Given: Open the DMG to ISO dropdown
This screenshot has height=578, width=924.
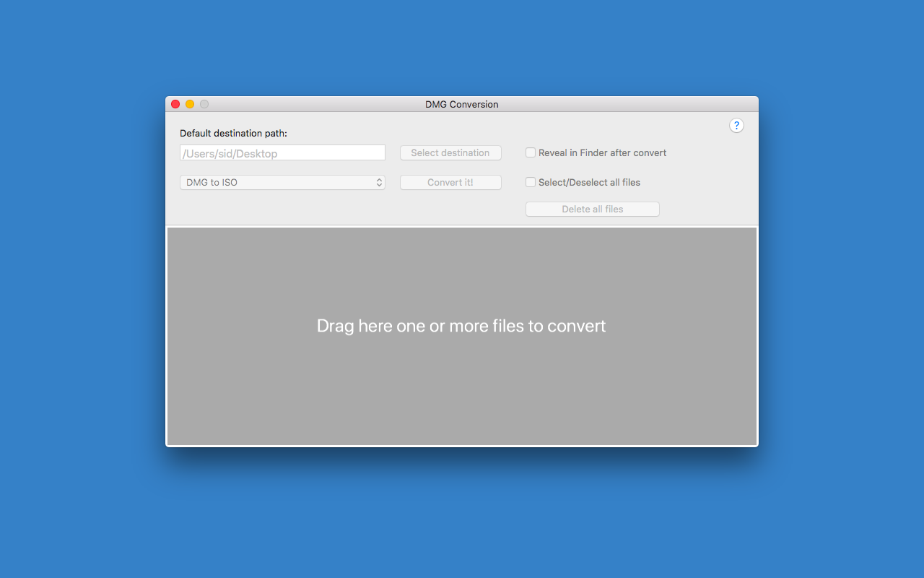Looking at the screenshot, I should [x=282, y=183].
